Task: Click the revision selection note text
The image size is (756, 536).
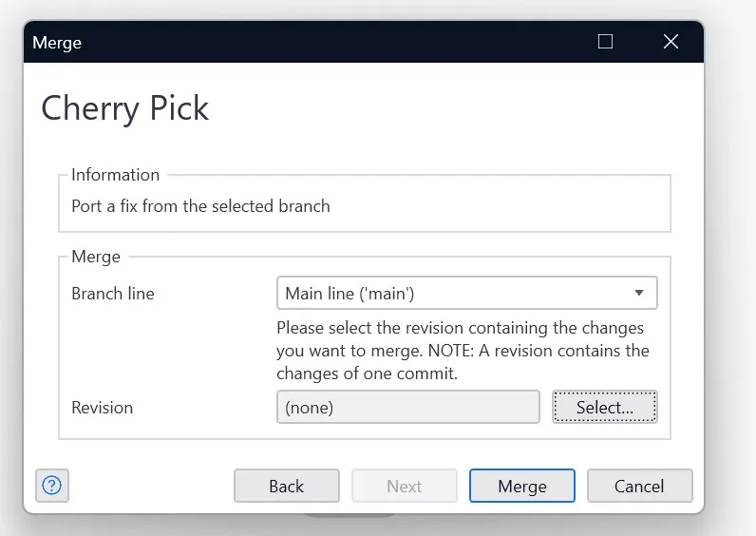Action: [x=463, y=351]
